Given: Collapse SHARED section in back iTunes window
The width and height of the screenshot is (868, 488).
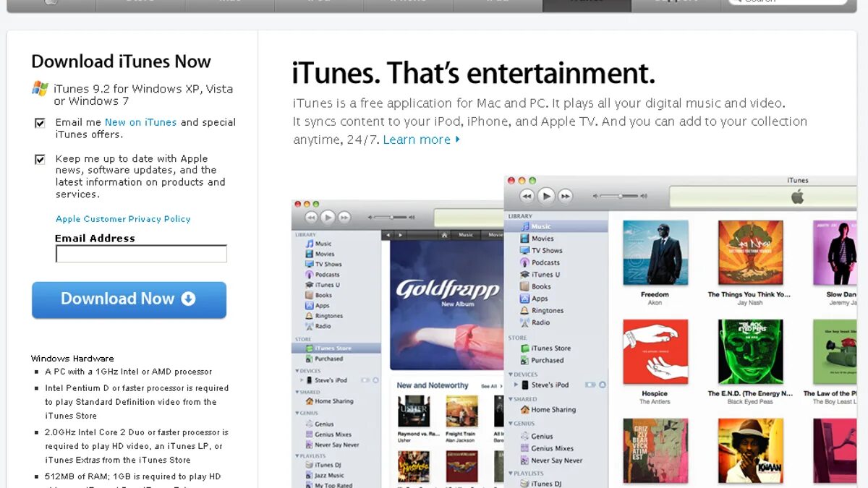Looking at the screenshot, I should coord(297,392).
